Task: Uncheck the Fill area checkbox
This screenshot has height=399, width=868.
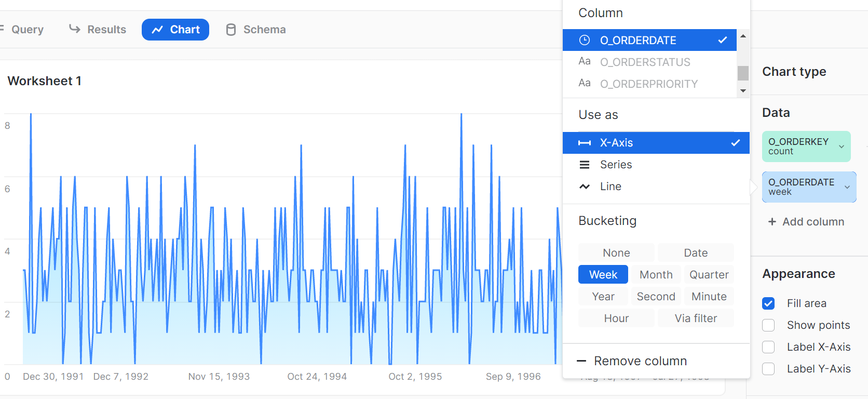Action: (768, 303)
